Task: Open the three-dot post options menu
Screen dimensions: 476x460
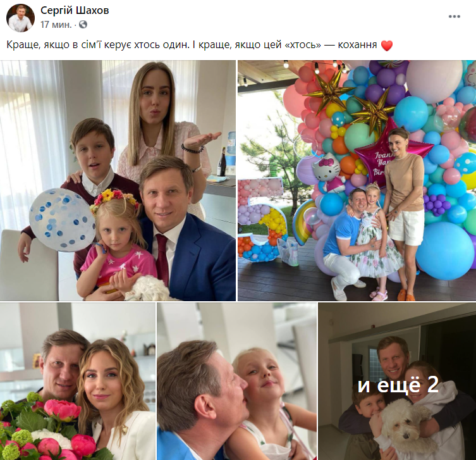Action: pyautogui.click(x=454, y=16)
